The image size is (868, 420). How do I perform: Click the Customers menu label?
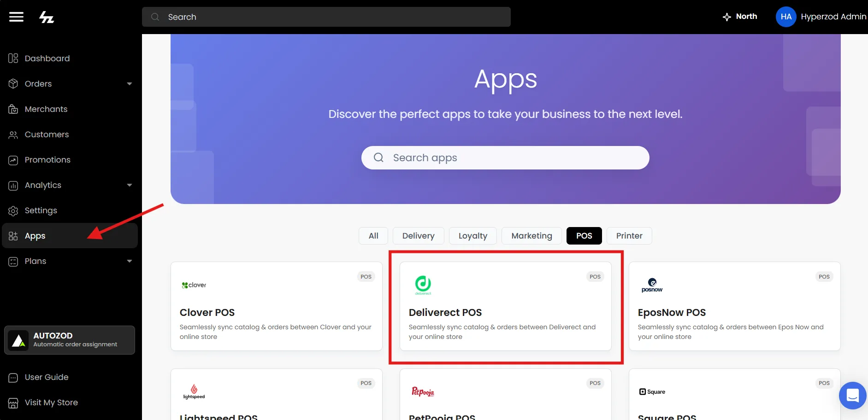click(x=47, y=134)
